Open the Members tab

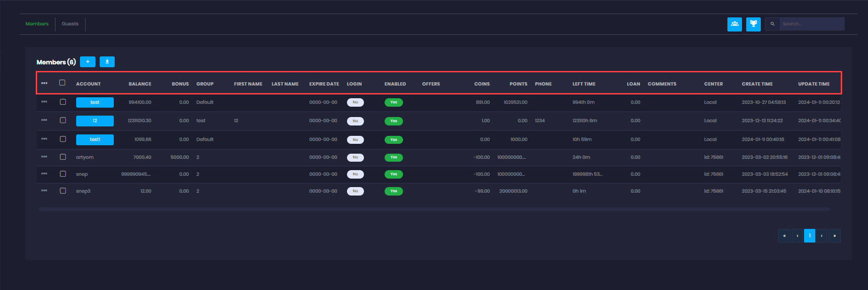click(x=37, y=24)
